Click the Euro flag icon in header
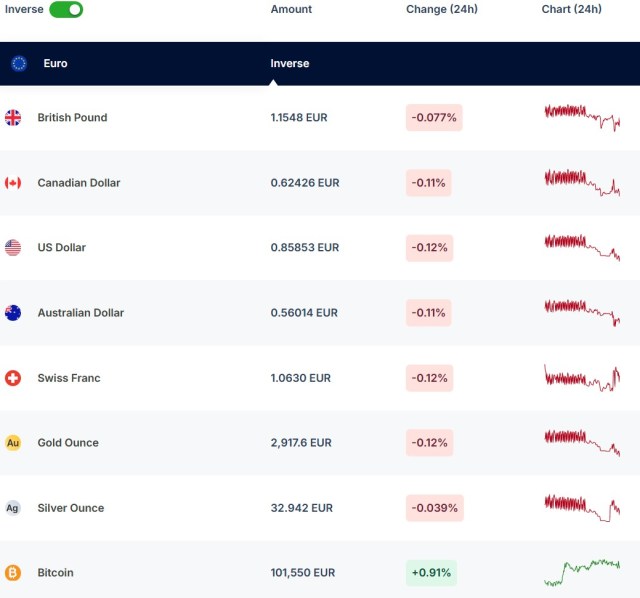 19,63
